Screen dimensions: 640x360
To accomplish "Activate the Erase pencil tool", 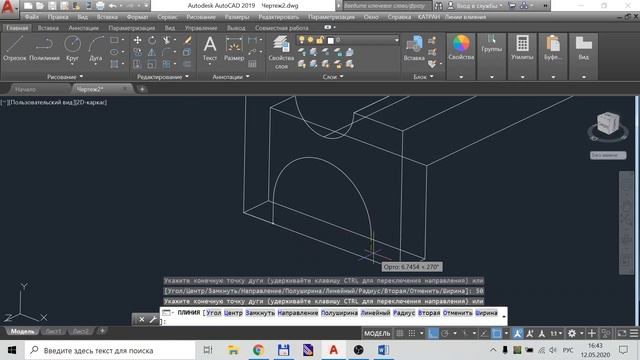I will click(x=187, y=40).
